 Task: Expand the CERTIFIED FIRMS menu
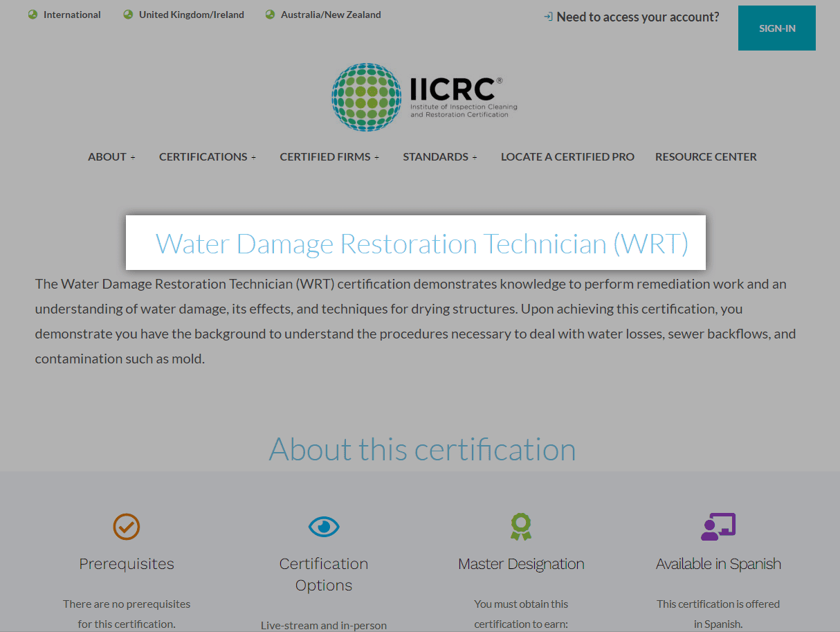pos(329,157)
